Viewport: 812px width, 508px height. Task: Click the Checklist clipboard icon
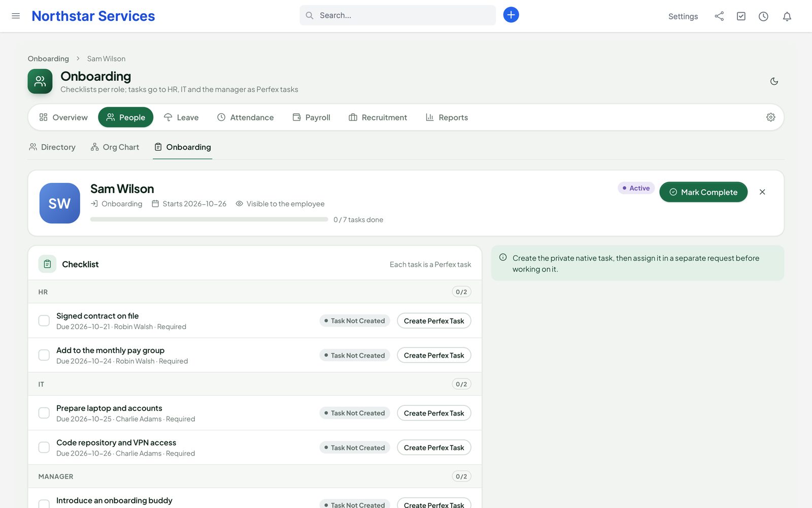47,264
